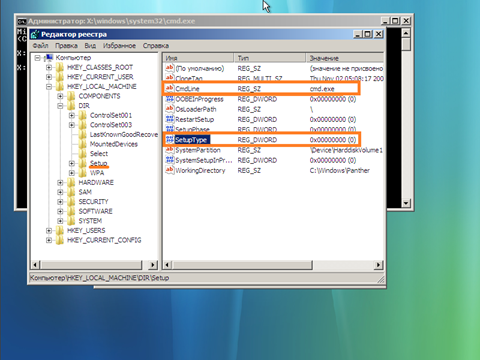Click the HARDWARE folder icon

click(x=71, y=183)
